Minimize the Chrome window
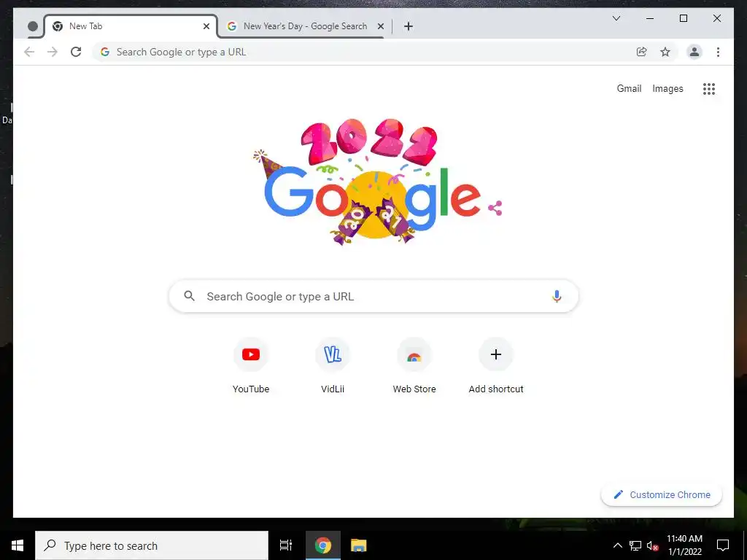747x560 pixels. click(x=650, y=18)
